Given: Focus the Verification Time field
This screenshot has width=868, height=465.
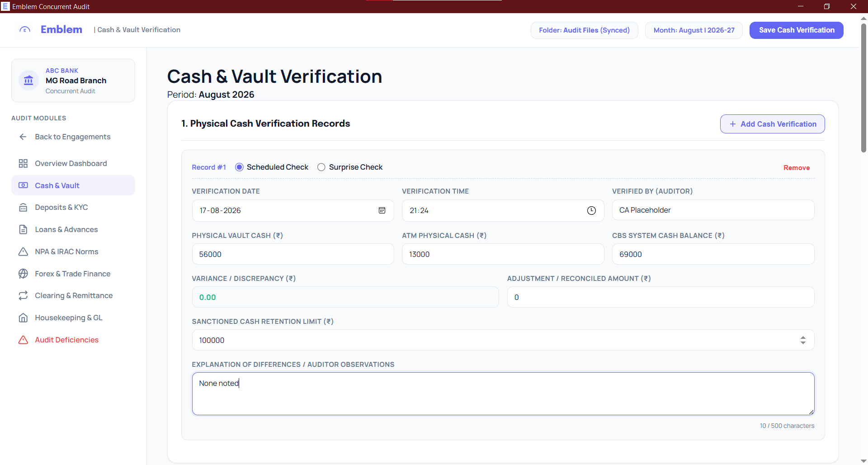Looking at the screenshot, I should 503,210.
